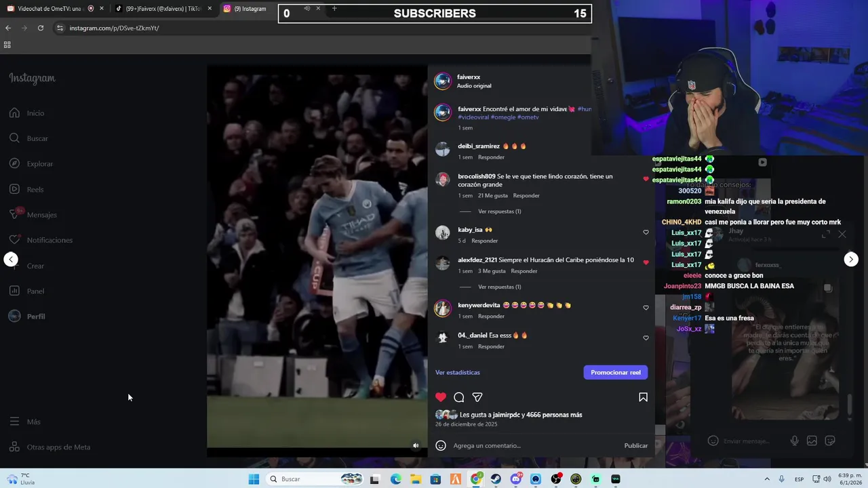Open Más hamburger menu

[x=25, y=422]
